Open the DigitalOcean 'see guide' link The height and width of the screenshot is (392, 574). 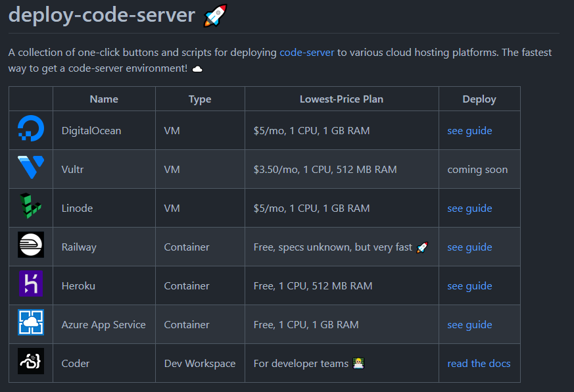[469, 131]
